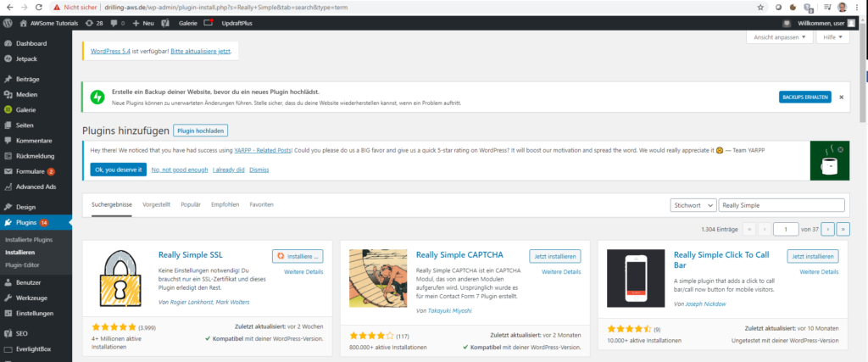Image resolution: width=868 pixels, height=362 pixels.
Task: Dismiss the backup notice with X
Action: 841,97
